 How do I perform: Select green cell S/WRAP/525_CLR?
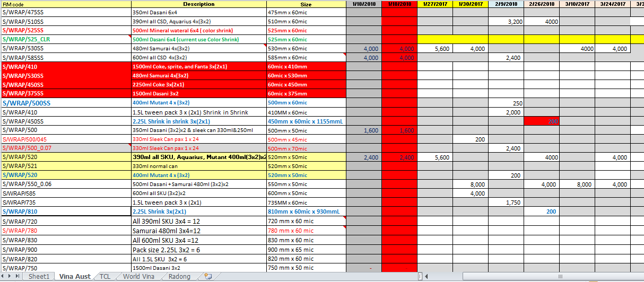pyautogui.click(x=66, y=39)
